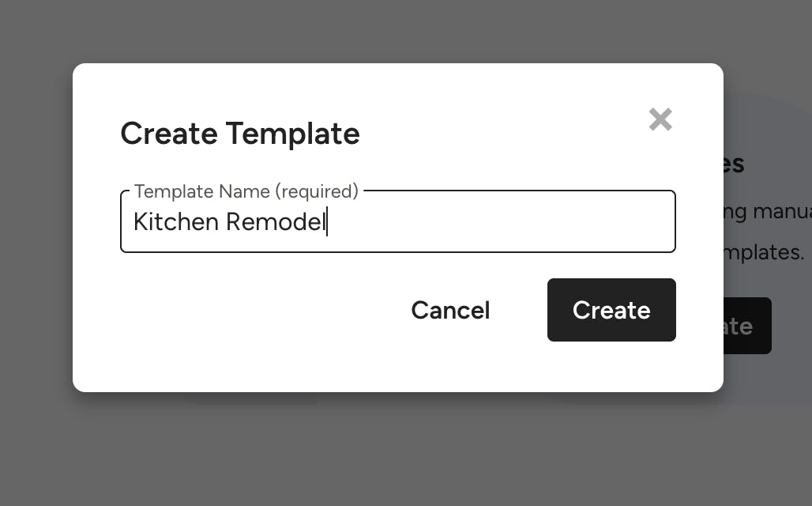The image size is (812, 506).
Task: Click the partially hidden Create button behind the dialog
Action: tap(749, 326)
